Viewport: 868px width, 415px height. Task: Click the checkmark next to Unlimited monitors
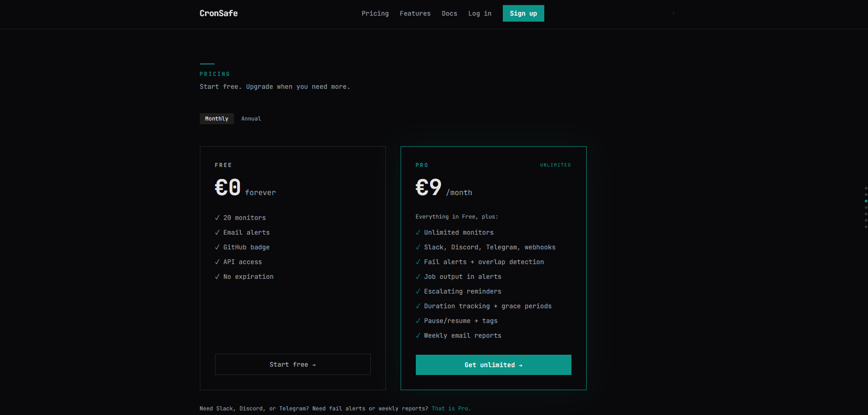click(418, 232)
